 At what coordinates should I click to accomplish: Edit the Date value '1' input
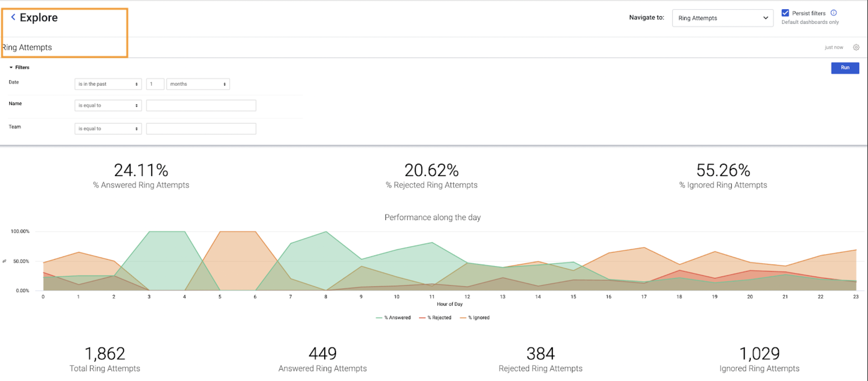pyautogui.click(x=155, y=84)
